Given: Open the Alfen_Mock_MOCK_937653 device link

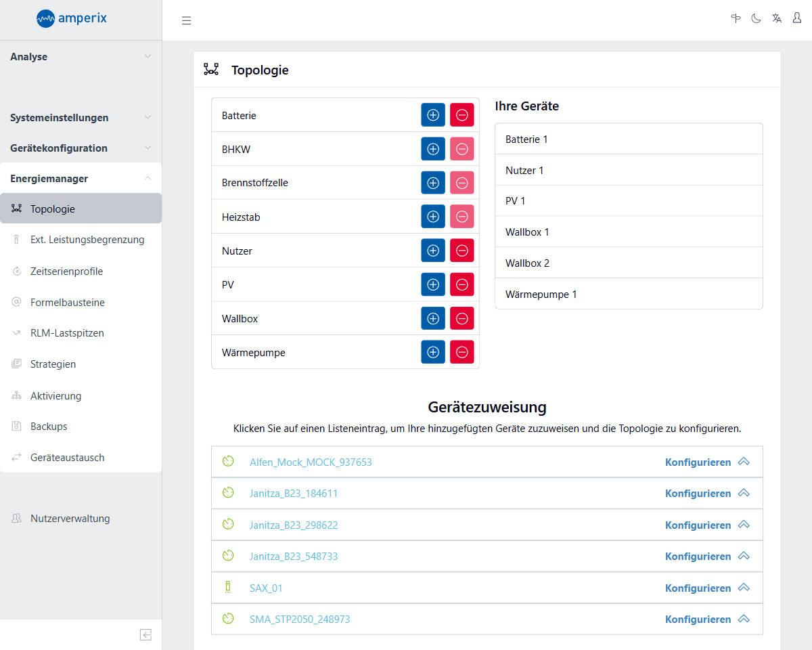Looking at the screenshot, I should click(x=311, y=462).
